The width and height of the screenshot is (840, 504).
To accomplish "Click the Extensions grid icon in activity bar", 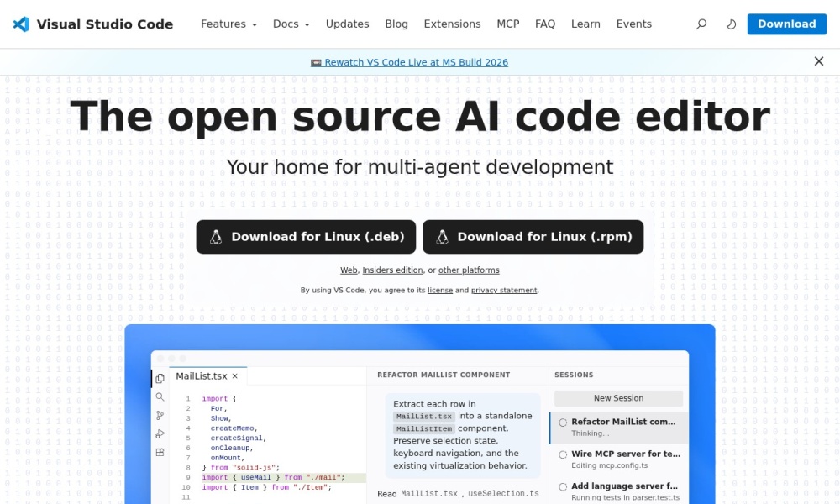I will [x=160, y=453].
